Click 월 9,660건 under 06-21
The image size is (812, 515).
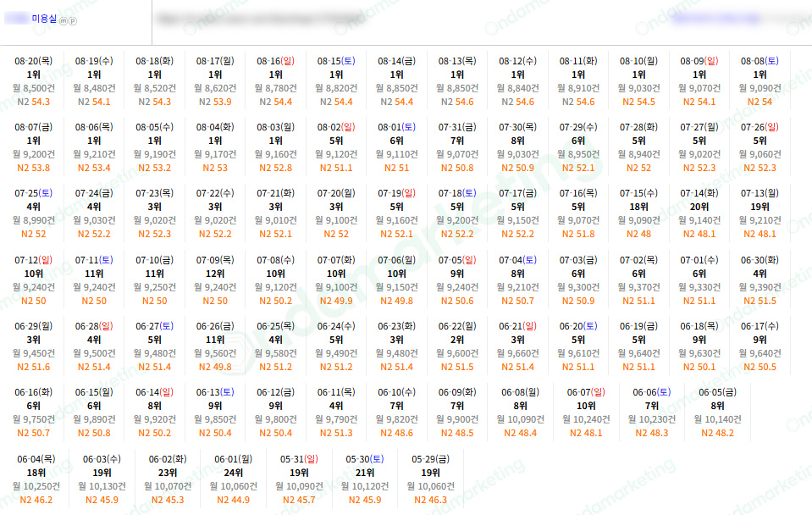coord(518,353)
